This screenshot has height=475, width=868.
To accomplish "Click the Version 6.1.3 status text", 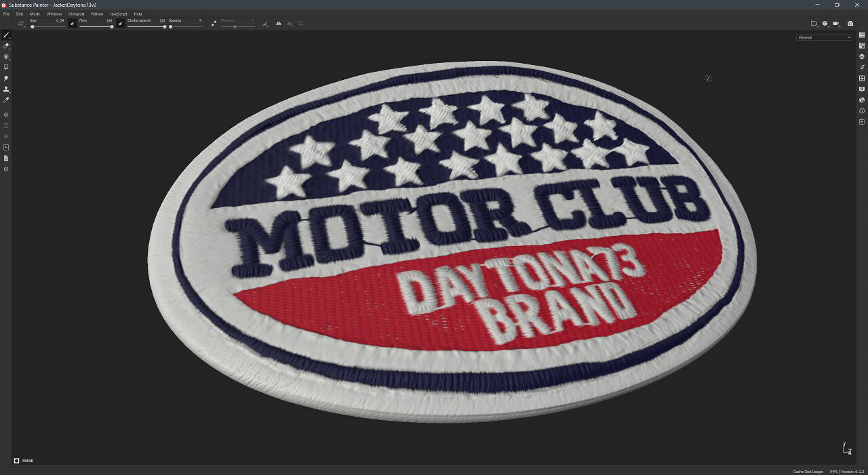I will pyautogui.click(x=853, y=472).
